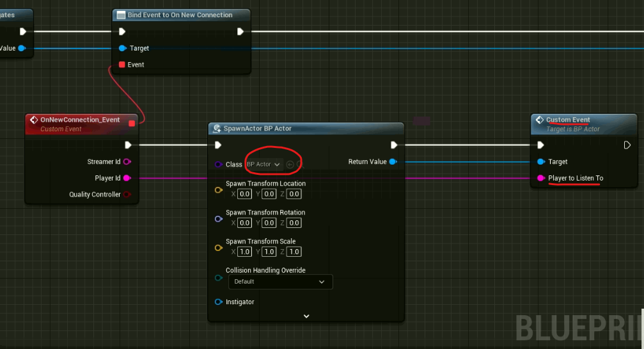Click the Collision Handling Override pin

click(x=219, y=278)
